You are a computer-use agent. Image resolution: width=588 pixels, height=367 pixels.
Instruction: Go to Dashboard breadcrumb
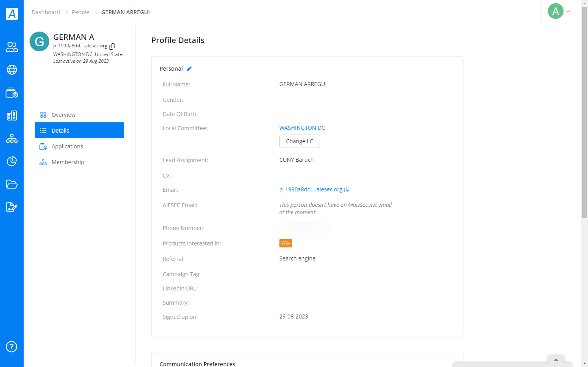(x=46, y=12)
